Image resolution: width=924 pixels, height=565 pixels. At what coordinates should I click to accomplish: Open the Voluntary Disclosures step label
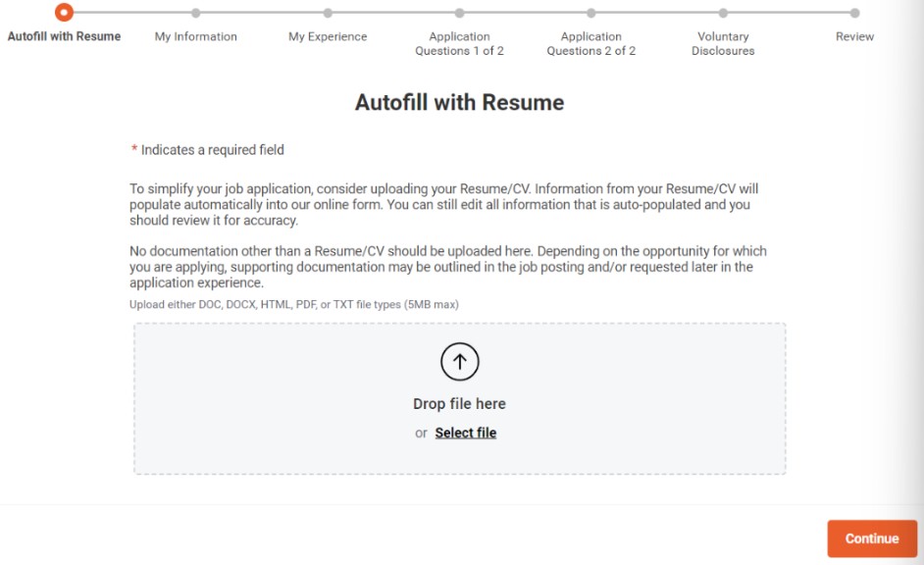723,43
